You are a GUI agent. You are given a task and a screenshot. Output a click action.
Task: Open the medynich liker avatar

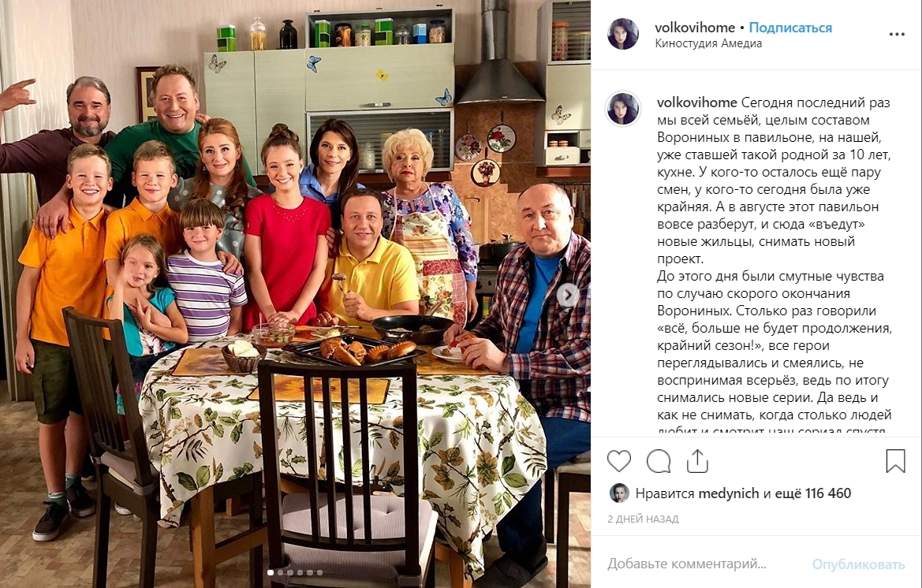click(x=618, y=493)
